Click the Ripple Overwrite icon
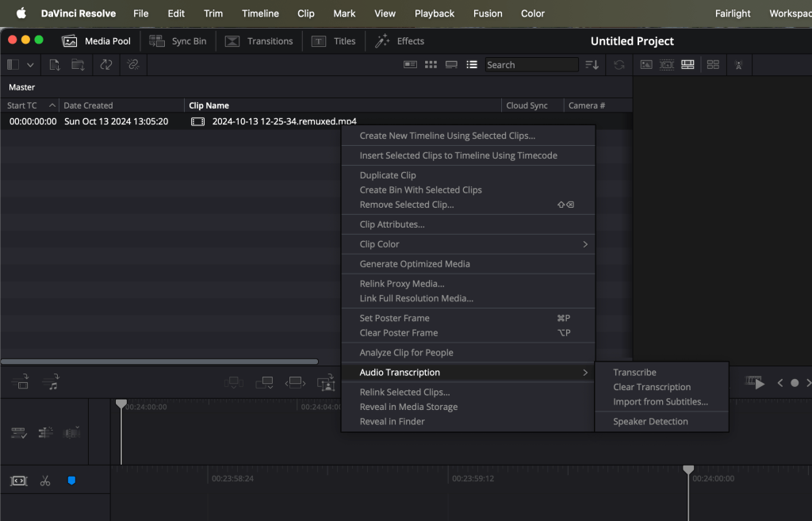 [295, 383]
